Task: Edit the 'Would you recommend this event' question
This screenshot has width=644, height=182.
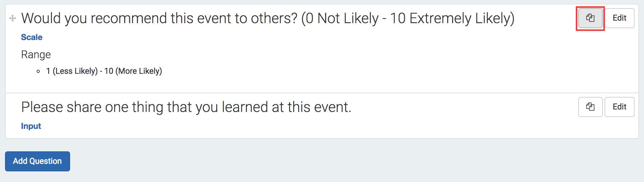Action: click(619, 18)
